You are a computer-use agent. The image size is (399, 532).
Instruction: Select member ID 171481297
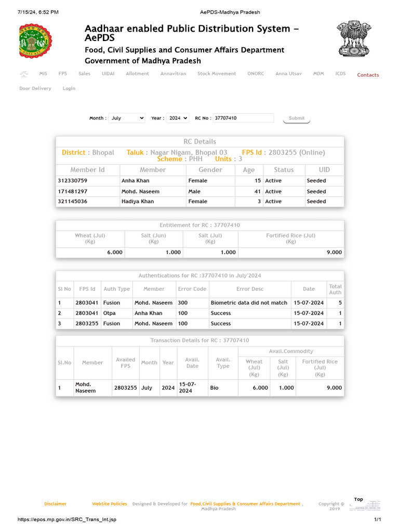(73, 191)
